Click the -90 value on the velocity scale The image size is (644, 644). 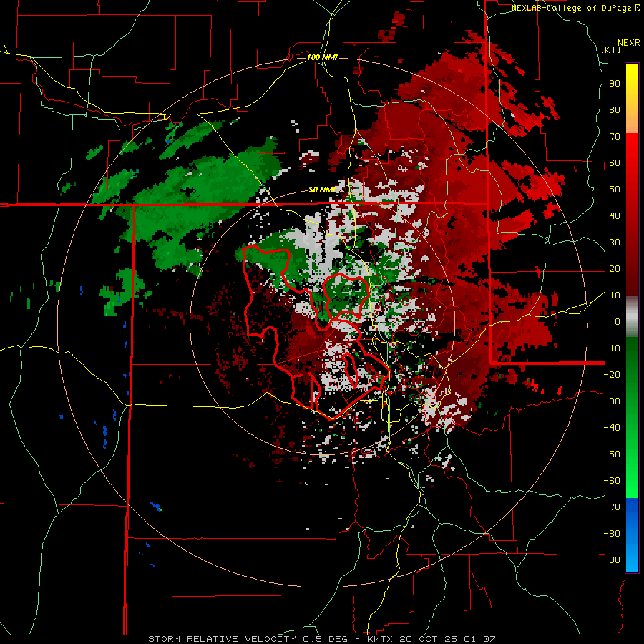click(612, 560)
